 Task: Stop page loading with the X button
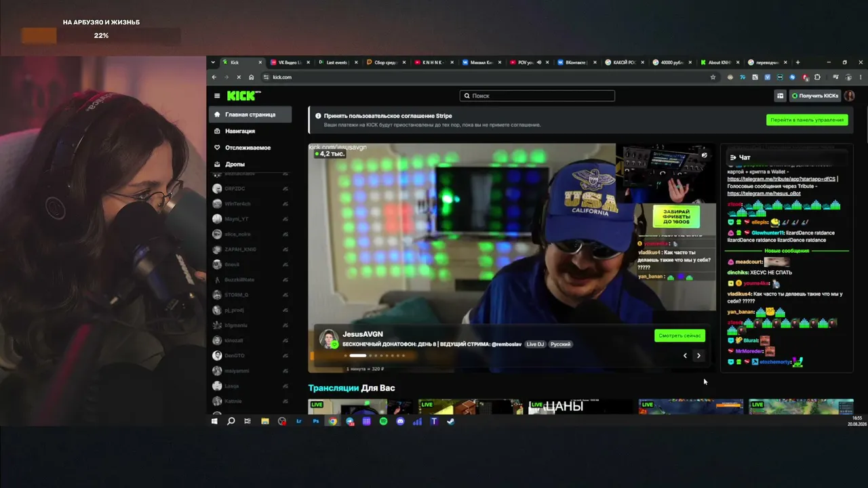pyautogui.click(x=238, y=77)
